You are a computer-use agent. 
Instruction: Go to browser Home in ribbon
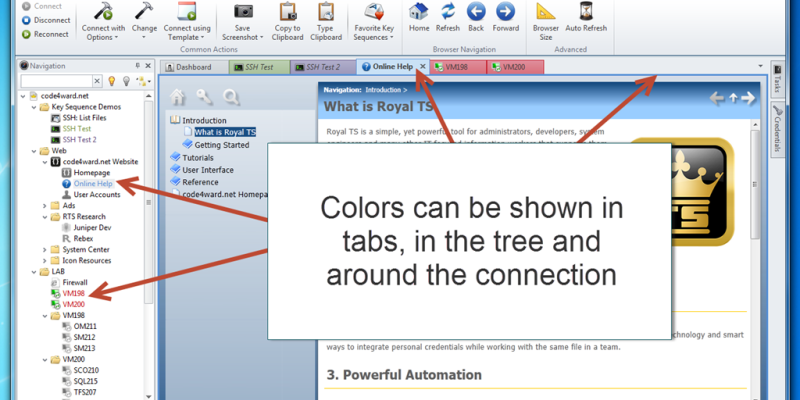coord(419,14)
